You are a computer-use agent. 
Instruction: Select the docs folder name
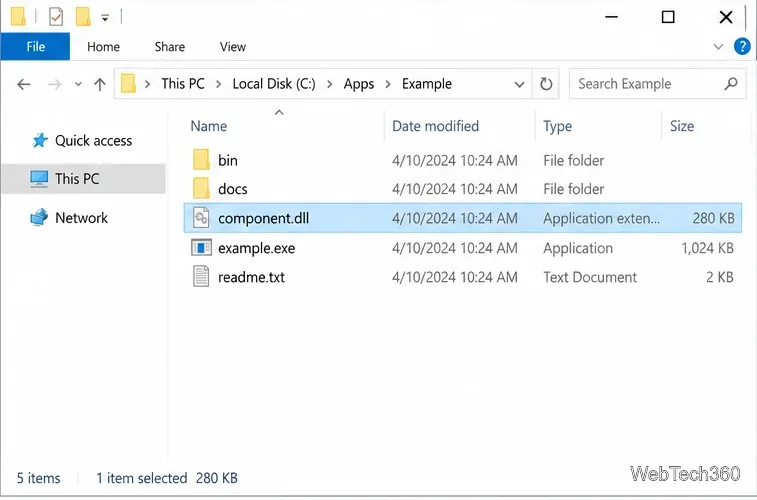point(233,189)
